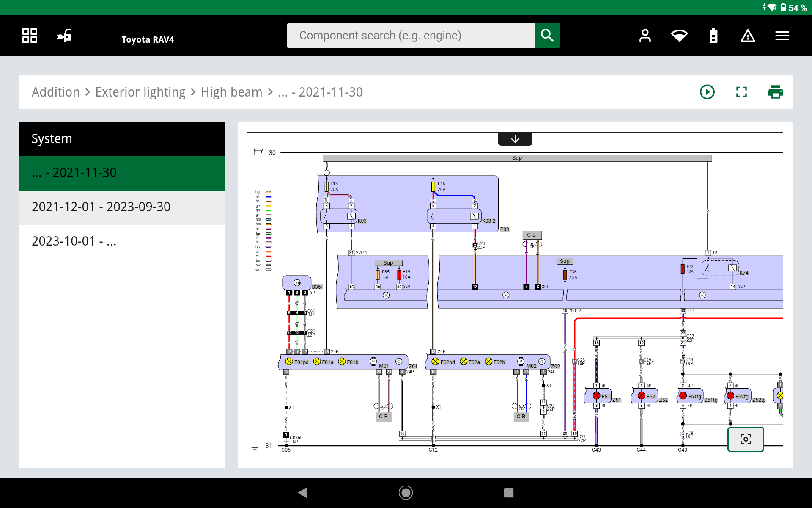
Task: Print the wiring diagram
Action: pyautogui.click(x=776, y=92)
